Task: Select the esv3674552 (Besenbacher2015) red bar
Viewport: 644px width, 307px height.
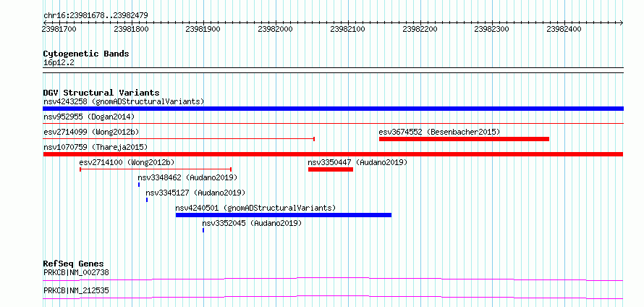Action: tap(464, 139)
